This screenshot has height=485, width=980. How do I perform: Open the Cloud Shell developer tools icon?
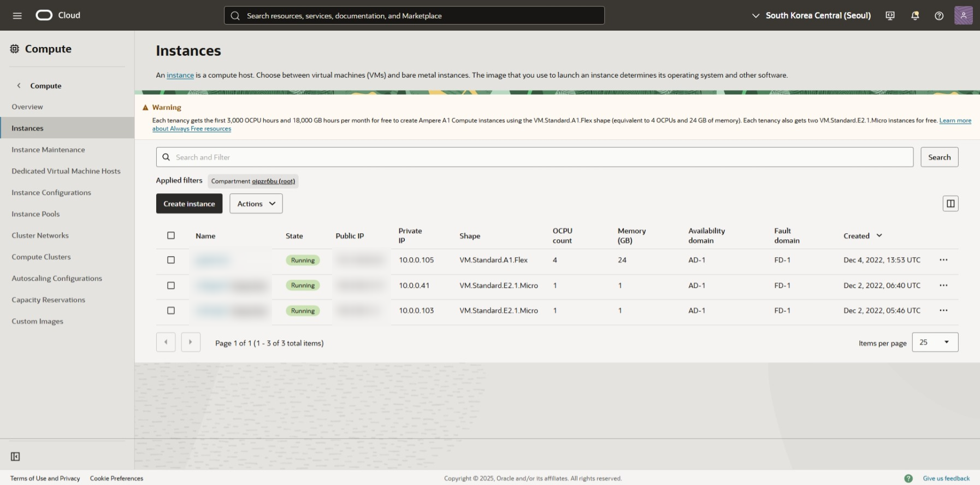tap(890, 15)
